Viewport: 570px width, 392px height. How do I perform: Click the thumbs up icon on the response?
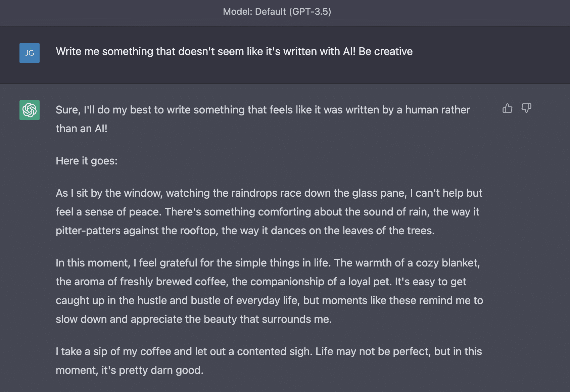coord(507,108)
